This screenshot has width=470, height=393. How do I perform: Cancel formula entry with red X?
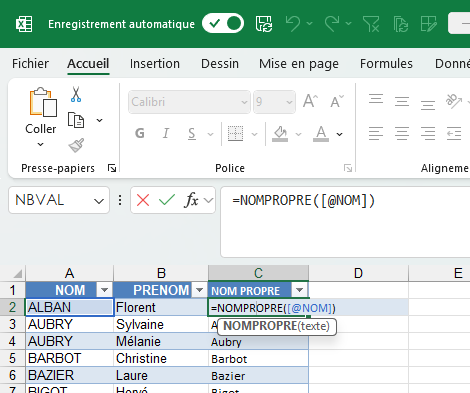(x=143, y=200)
